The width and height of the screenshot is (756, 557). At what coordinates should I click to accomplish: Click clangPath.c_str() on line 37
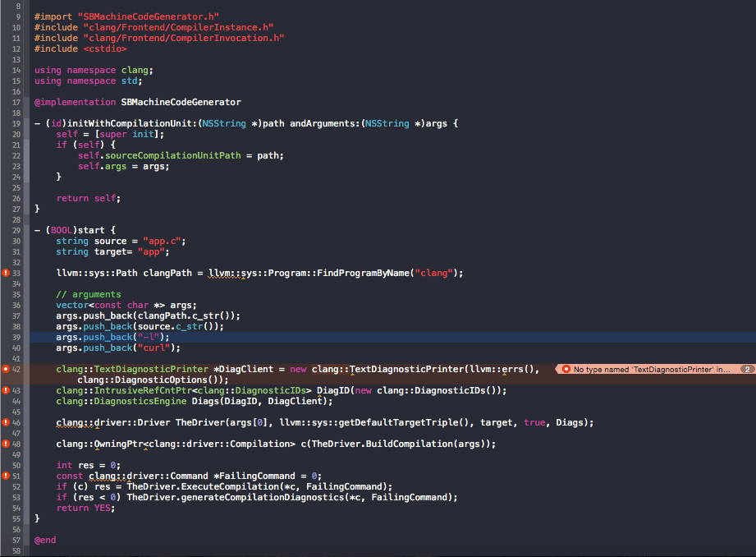pos(186,315)
